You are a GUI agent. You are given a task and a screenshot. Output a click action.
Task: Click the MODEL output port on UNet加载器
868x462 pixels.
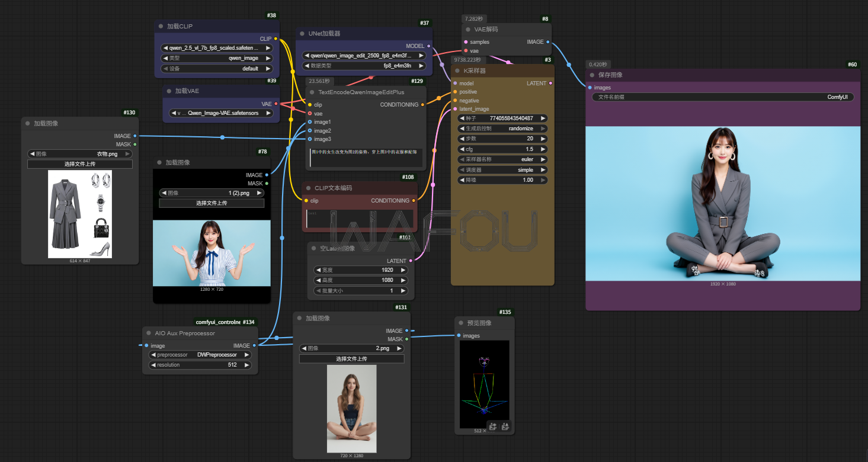[428, 46]
